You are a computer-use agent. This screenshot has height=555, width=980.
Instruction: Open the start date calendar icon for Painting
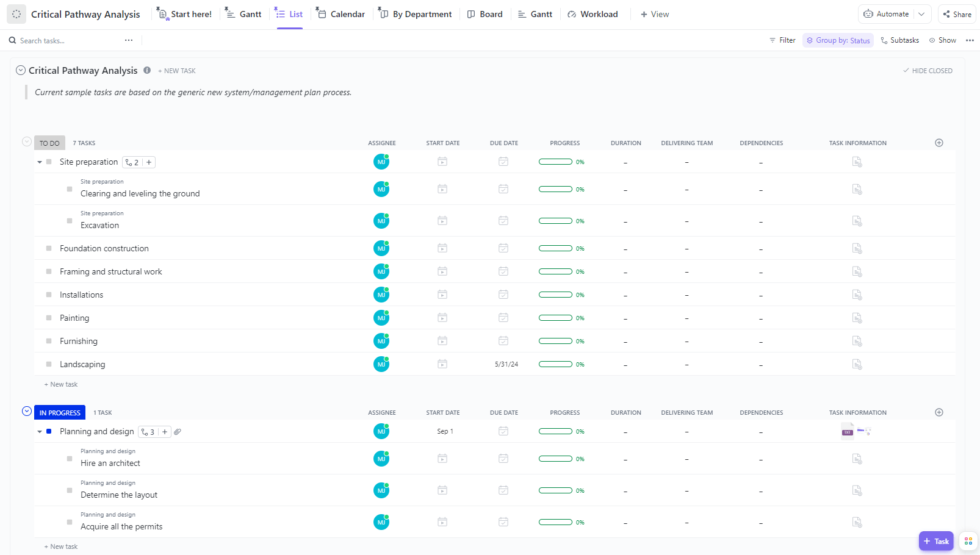tap(442, 318)
